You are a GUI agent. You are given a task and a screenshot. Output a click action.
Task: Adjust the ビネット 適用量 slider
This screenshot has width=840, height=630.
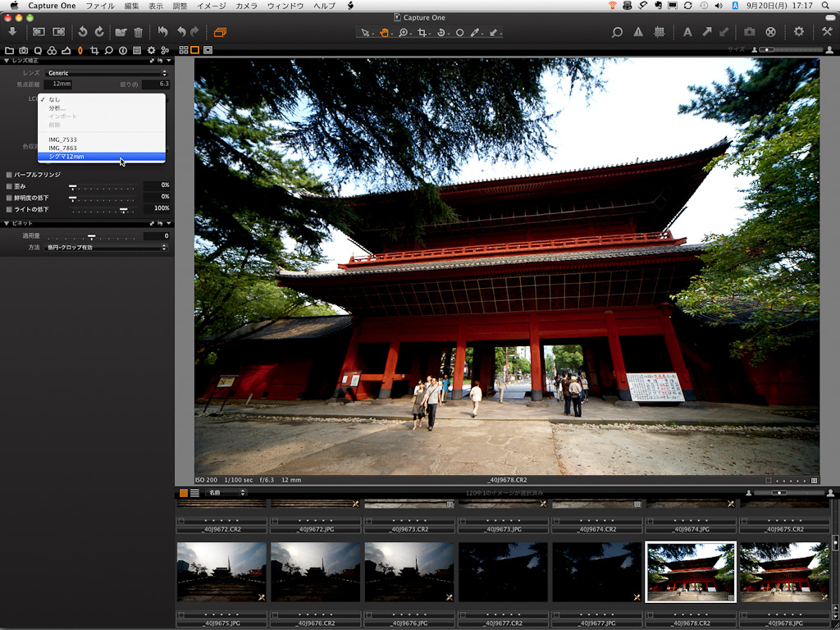coord(92,236)
